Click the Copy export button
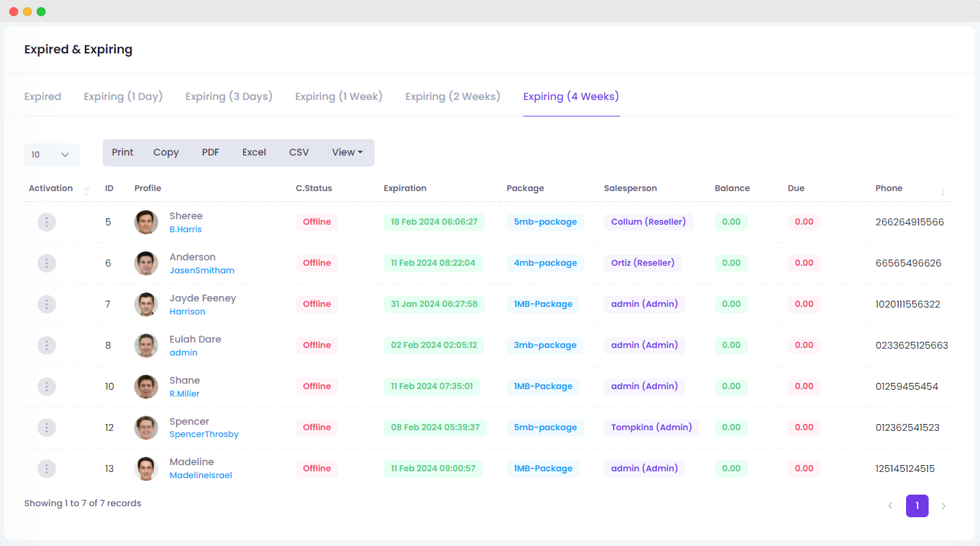The width and height of the screenshot is (980, 546). pos(166,153)
